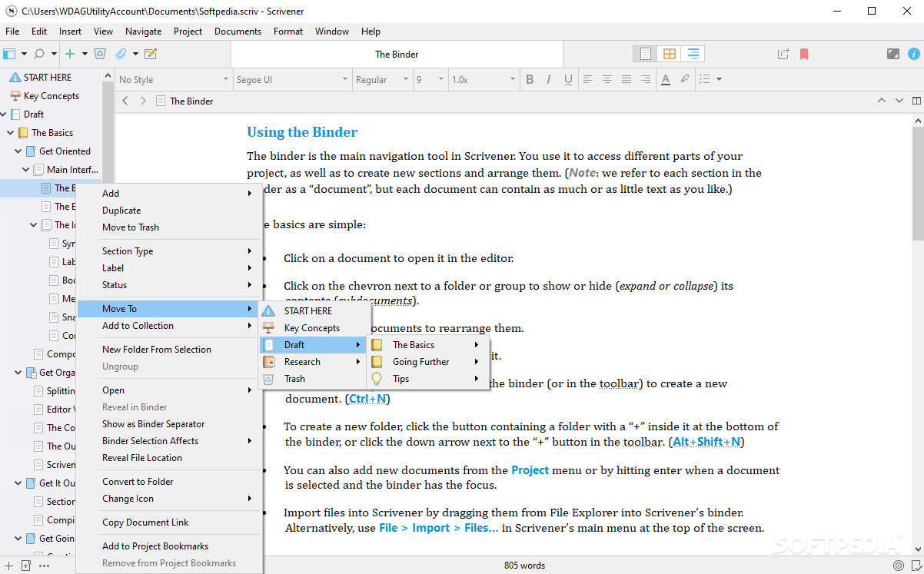Image resolution: width=924 pixels, height=574 pixels.
Task: Expand the Section Type submenu
Action: pyautogui.click(x=170, y=251)
